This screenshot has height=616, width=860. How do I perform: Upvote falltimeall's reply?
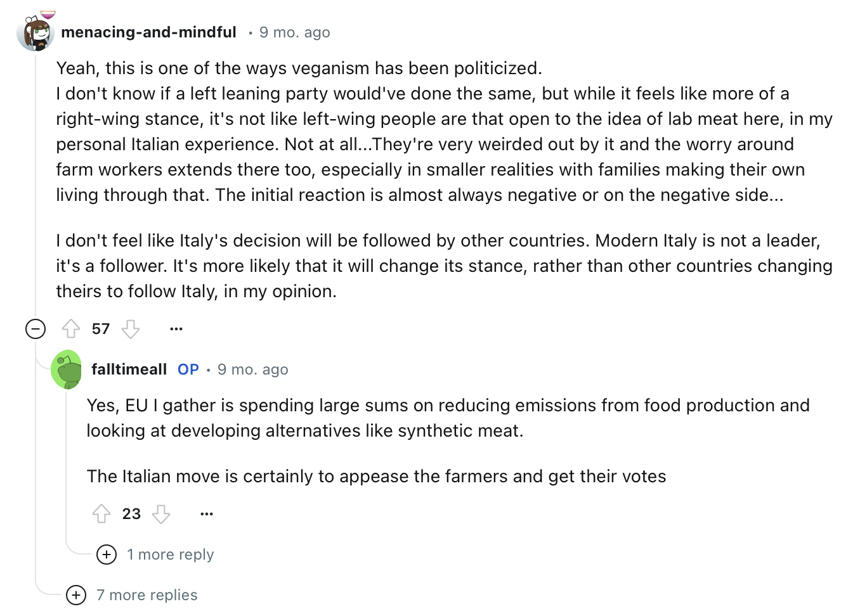pos(101,514)
